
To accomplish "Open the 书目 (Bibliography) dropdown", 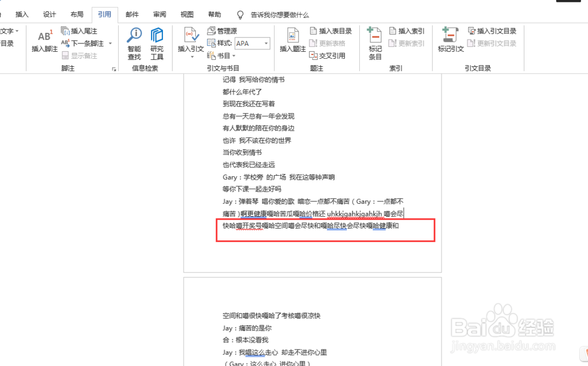I will (221, 56).
